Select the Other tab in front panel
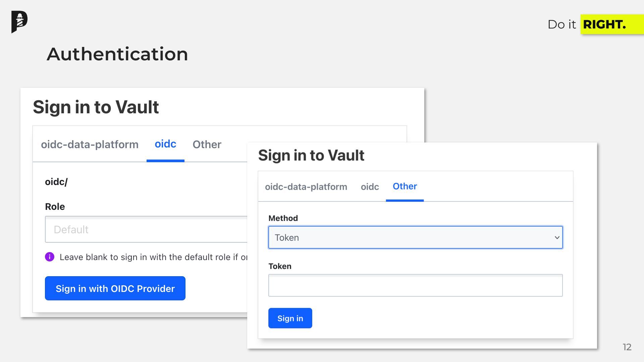 [405, 186]
